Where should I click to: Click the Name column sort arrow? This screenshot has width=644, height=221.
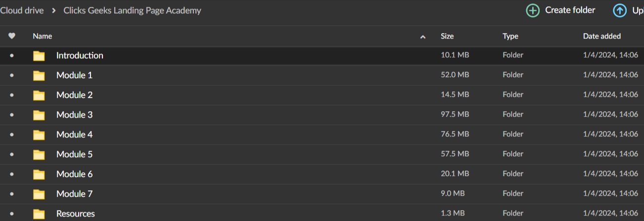point(422,37)
